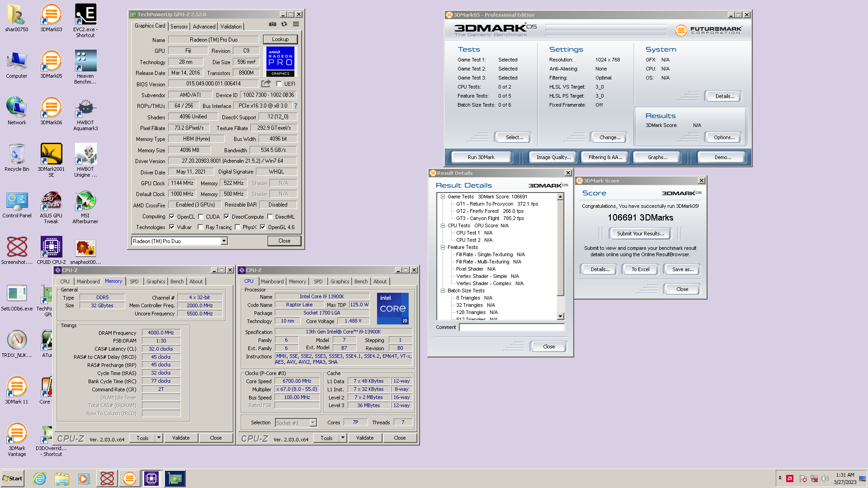Open Windows Explorer folder in taskbar

pos(62,479)
